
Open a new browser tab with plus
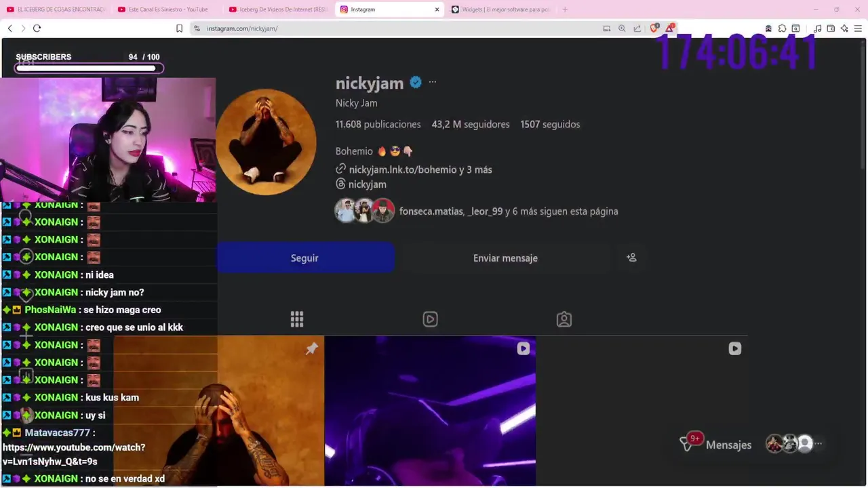[x=565, y=9]
